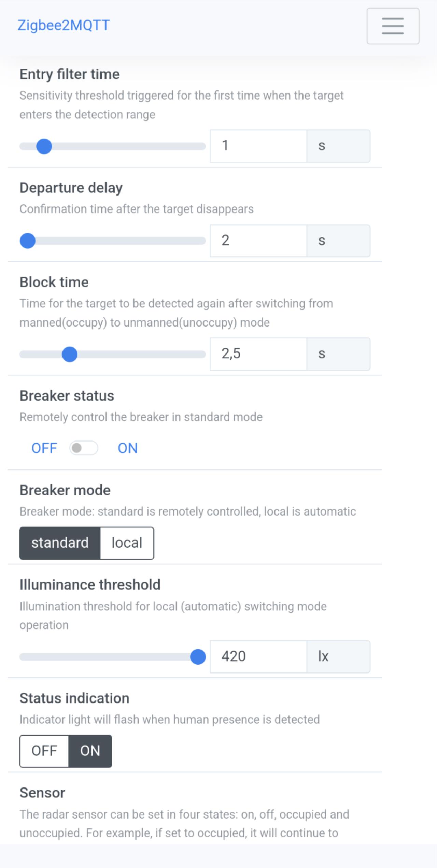The image size is (437, 868).
Task: Click the Entry filter time slider
Action: pos(113,146)
